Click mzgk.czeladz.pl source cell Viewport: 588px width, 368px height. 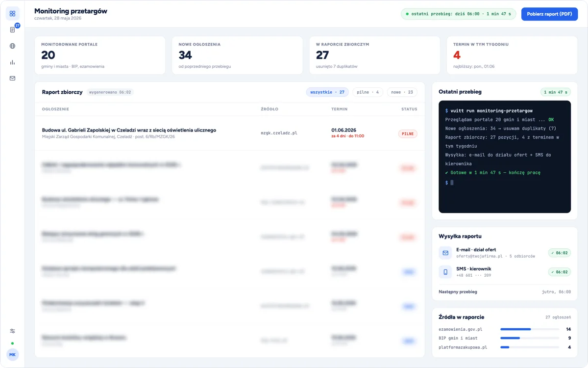click(x=279, y=133)
